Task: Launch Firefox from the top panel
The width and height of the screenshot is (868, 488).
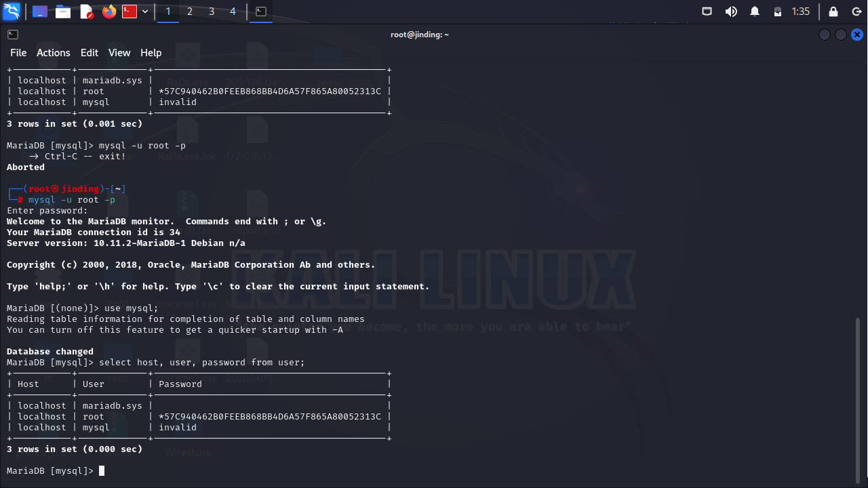Action: coord(109,12)
